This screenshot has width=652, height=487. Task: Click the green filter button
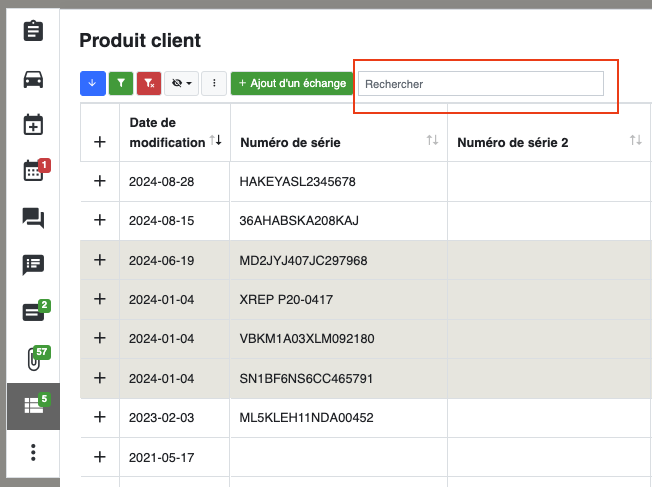point(120,84)
